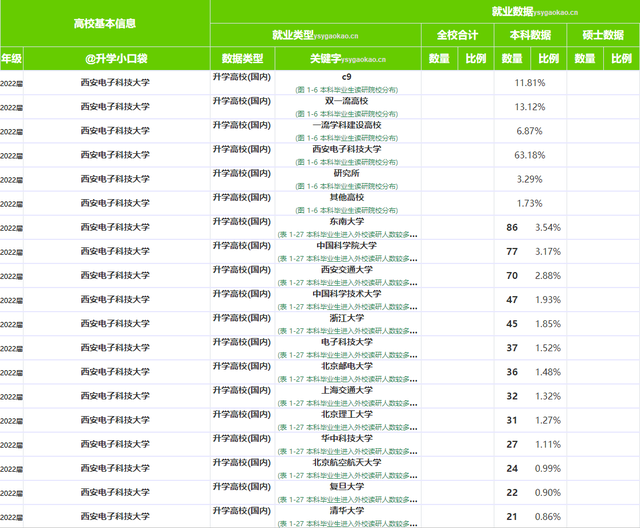Click the 研究所 keyword cell
This screenshot has height=528, width=640.
pos(346,173)
